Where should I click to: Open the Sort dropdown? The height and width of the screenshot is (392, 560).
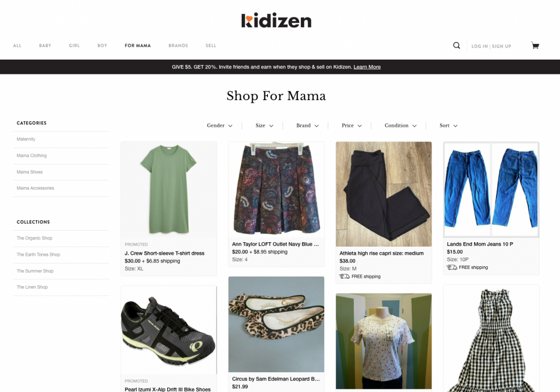(x=448, y=125)
